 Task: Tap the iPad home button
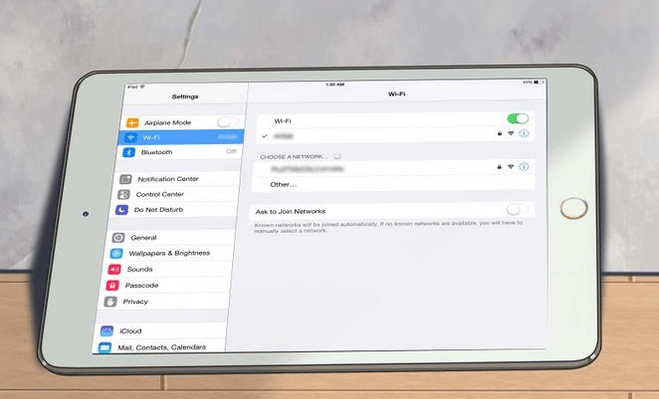574,208
